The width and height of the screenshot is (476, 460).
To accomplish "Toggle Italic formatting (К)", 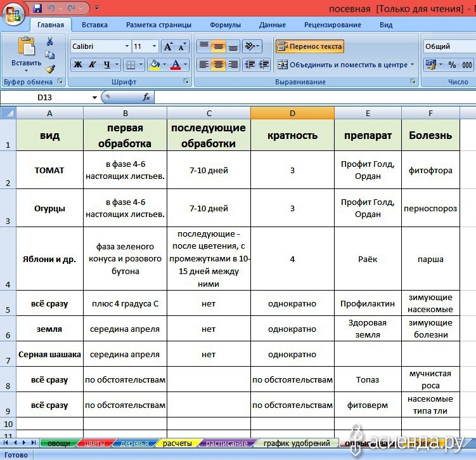I will point(93,65).
